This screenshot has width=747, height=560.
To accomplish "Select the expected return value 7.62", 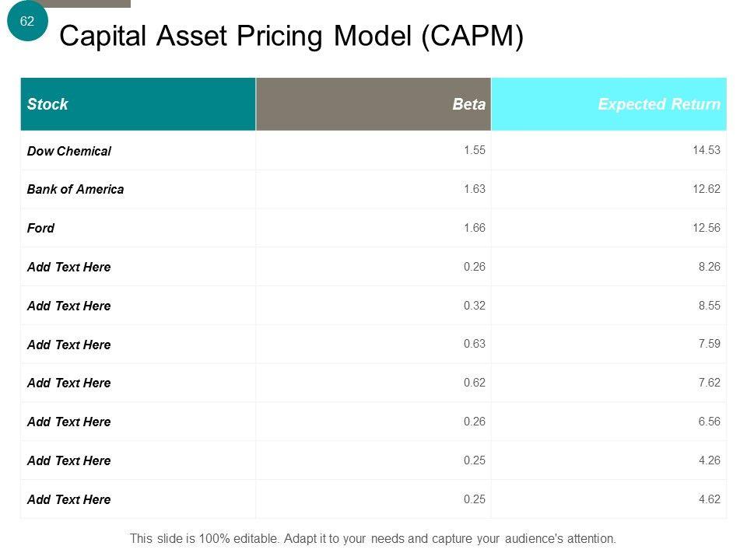I will click(709, 383).
